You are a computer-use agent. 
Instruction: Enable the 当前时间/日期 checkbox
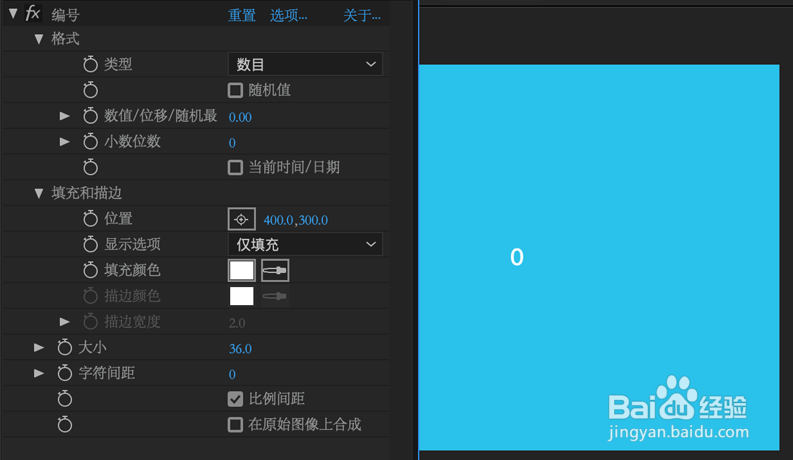point(235,167)
